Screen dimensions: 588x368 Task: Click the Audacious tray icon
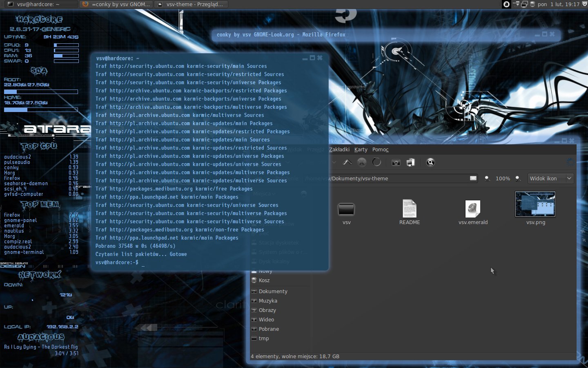[506, 4]
